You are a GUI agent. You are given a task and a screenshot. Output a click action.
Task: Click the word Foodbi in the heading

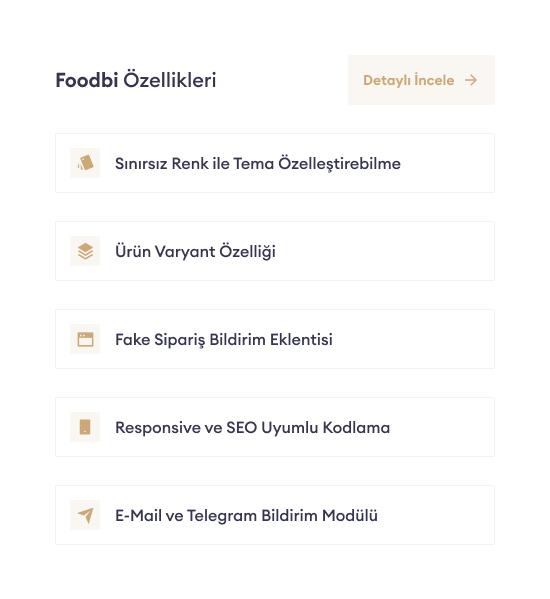point(87,80)
